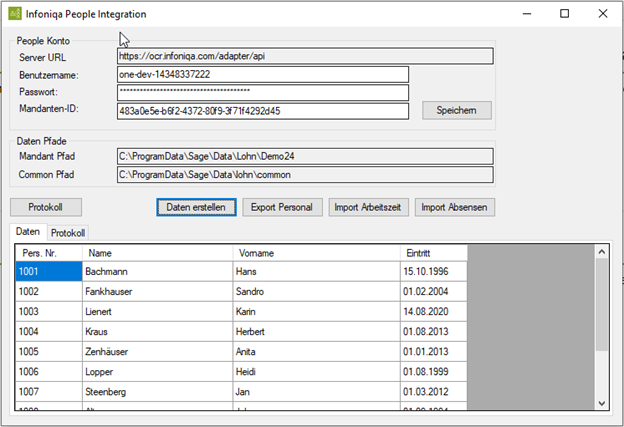Save settings with the Speichern button
624x427 pixels.
point(457,110)
